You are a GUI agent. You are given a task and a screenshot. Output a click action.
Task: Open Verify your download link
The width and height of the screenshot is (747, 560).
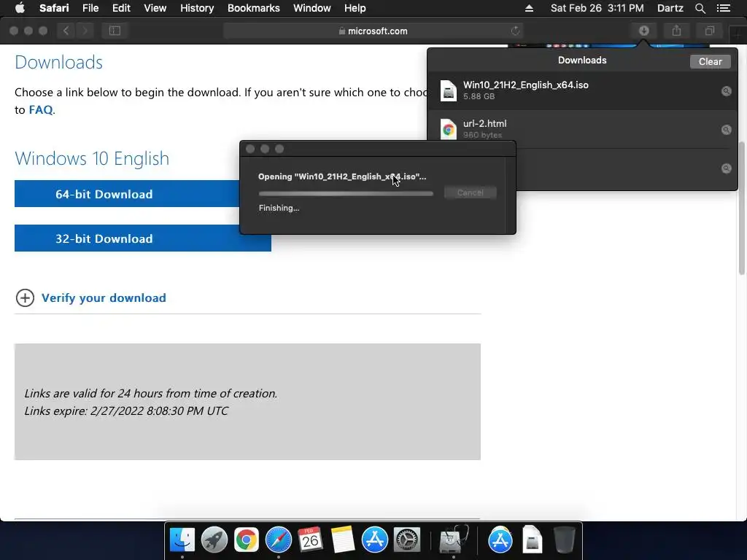click(x=104, y=297)
